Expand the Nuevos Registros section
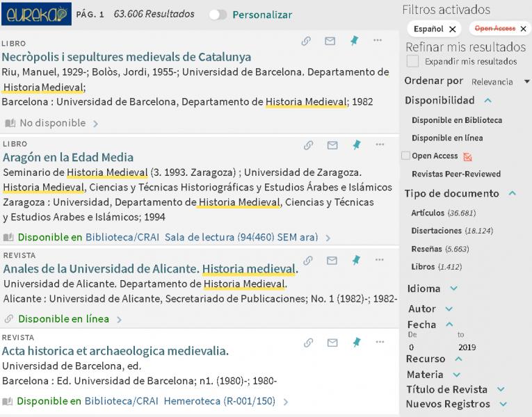532x417 pixels. [503, 404]
